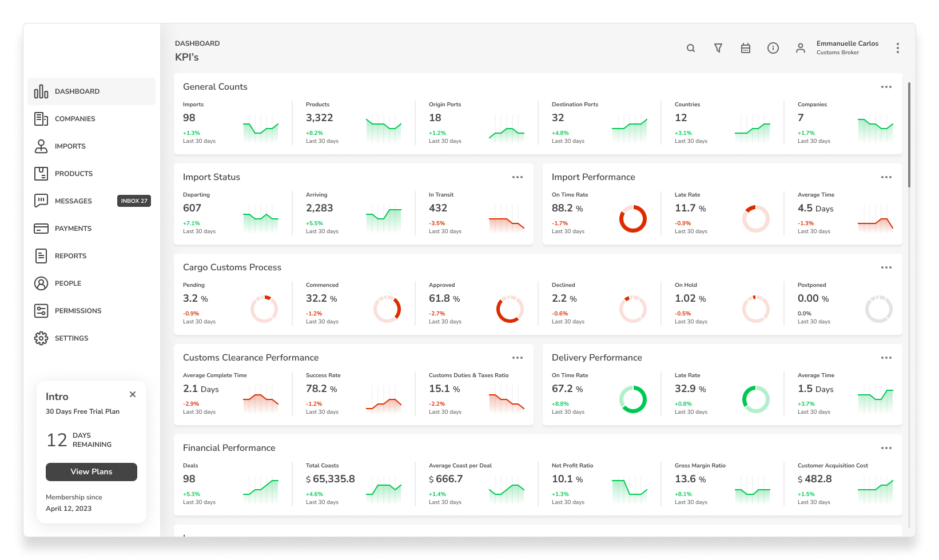Click the View Plans button
939x560 pixels.
(x=91, y=472)
